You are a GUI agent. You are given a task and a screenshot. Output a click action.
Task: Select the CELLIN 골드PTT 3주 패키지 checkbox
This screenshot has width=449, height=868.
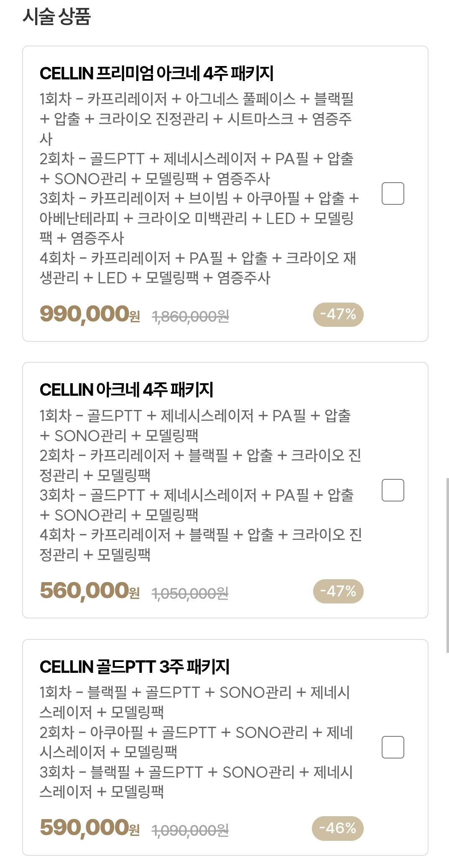(x=393, y=747)
